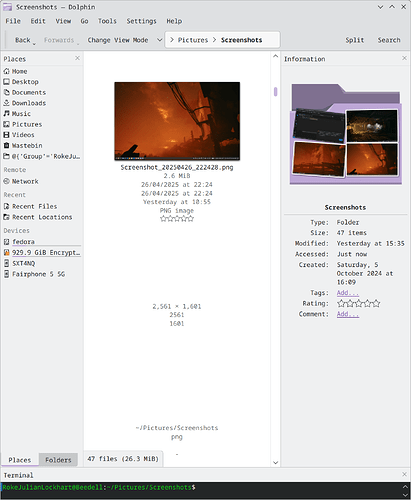Click the '47 files (26.3 MiB)' status text
The image size is (411, 500).
[x=123, y=459]
